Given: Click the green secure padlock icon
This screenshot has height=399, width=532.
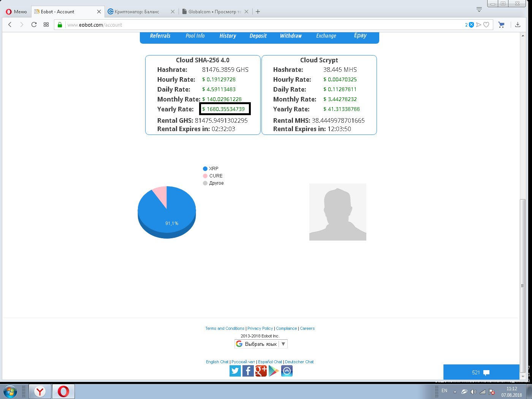Looking at the screenshot, I should tap(60, 25).
